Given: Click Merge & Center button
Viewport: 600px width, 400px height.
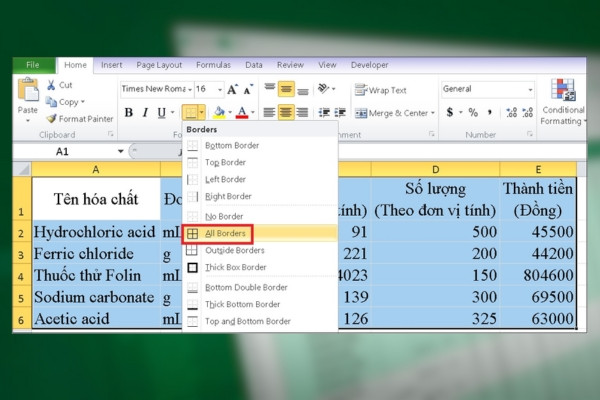Looking at the screenshot, I should (x=391, y=113).
